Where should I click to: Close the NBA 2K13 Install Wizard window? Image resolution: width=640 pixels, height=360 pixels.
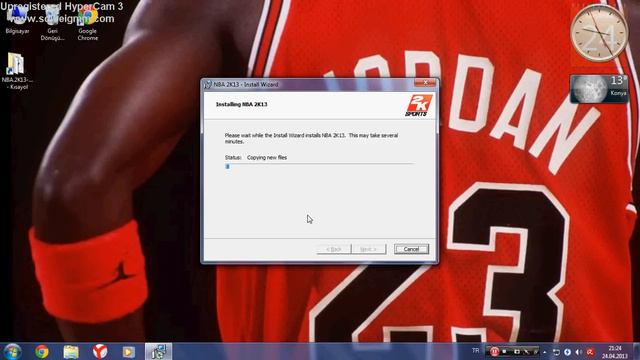pos(425,82)
